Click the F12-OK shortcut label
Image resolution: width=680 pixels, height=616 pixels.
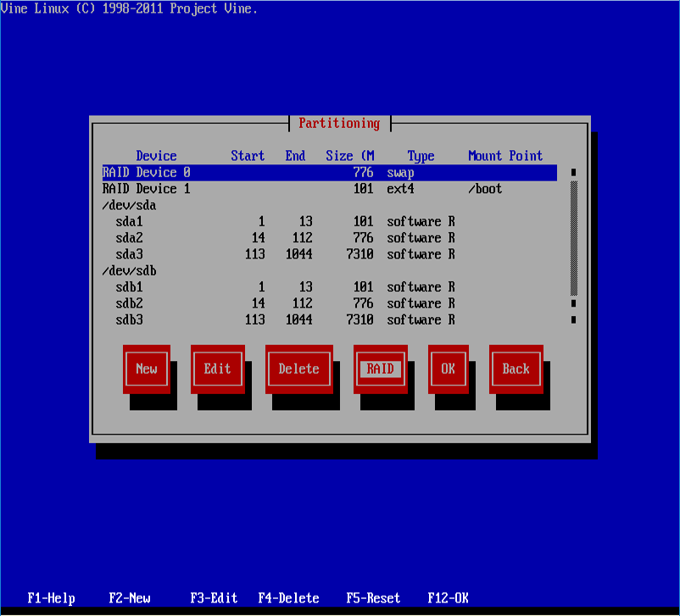click(x=448, y=598)
